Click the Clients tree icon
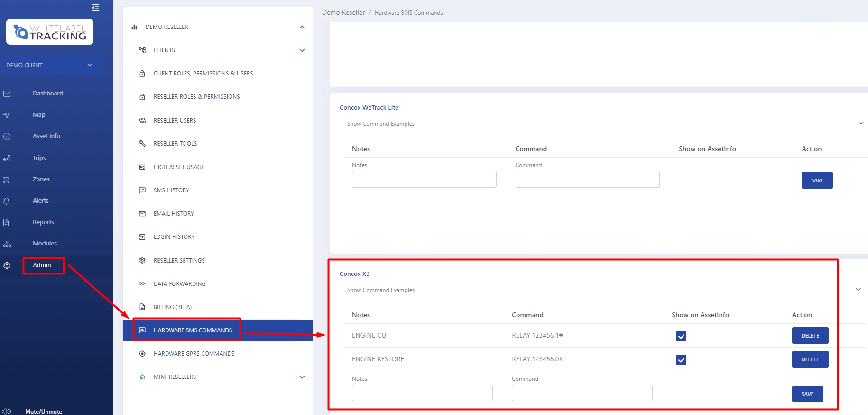This screenshot has height=415, width=868. [x=142, y=50]
